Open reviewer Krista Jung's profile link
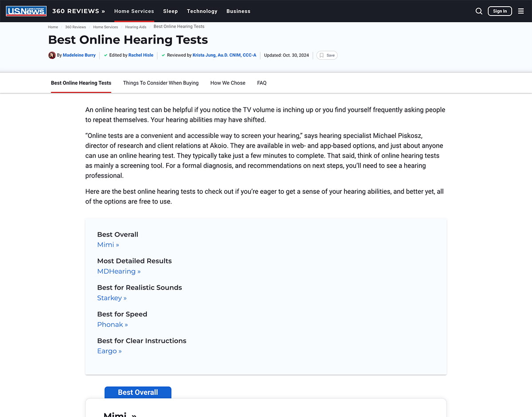 point(224,55)
